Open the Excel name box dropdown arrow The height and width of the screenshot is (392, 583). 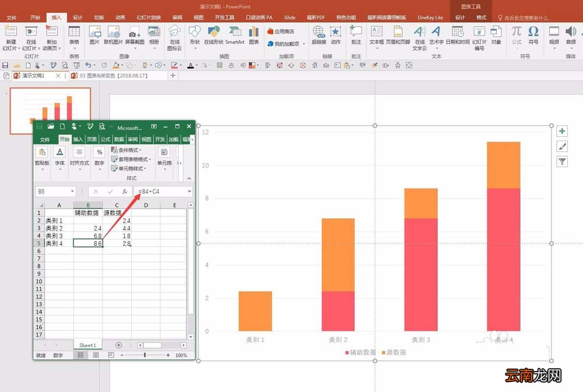(x=72, y=192)
